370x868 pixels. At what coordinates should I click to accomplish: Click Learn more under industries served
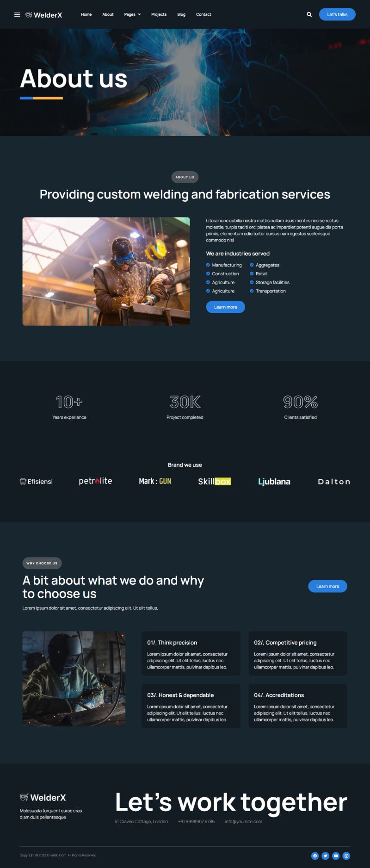(225, 307)
